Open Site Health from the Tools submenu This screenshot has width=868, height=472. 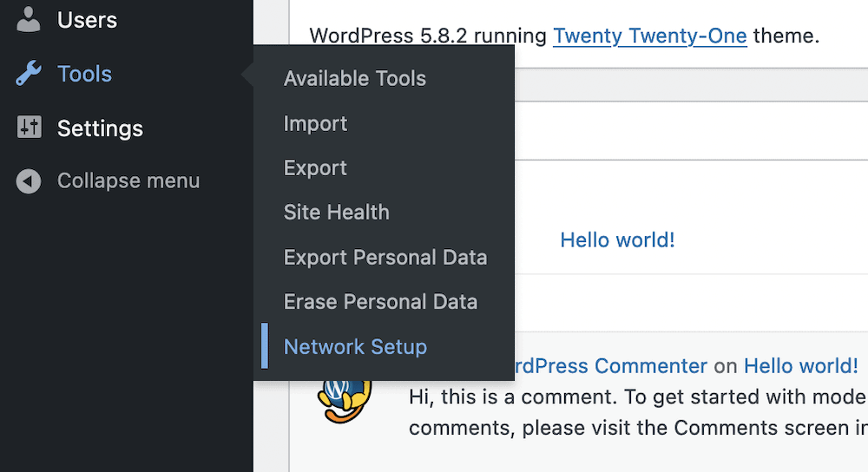click(x=337, y=213)
